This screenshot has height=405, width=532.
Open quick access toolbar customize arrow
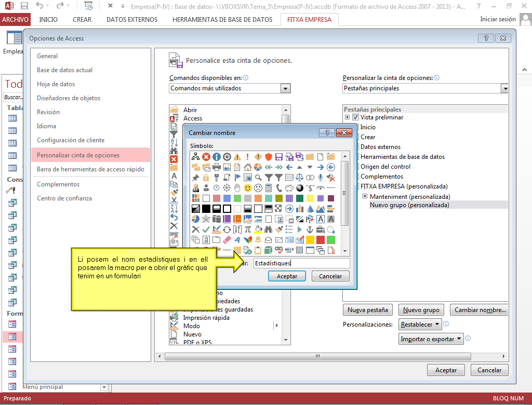[x=123, y=6]
